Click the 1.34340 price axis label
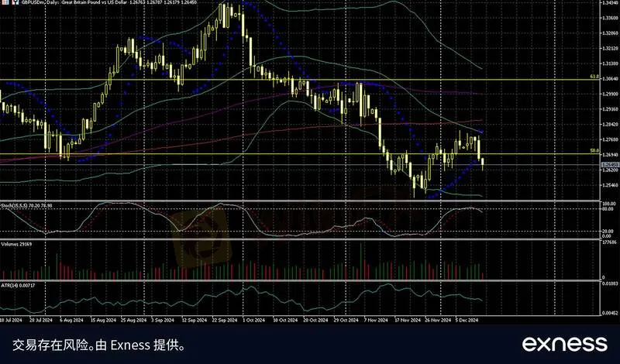 point(608,4)
